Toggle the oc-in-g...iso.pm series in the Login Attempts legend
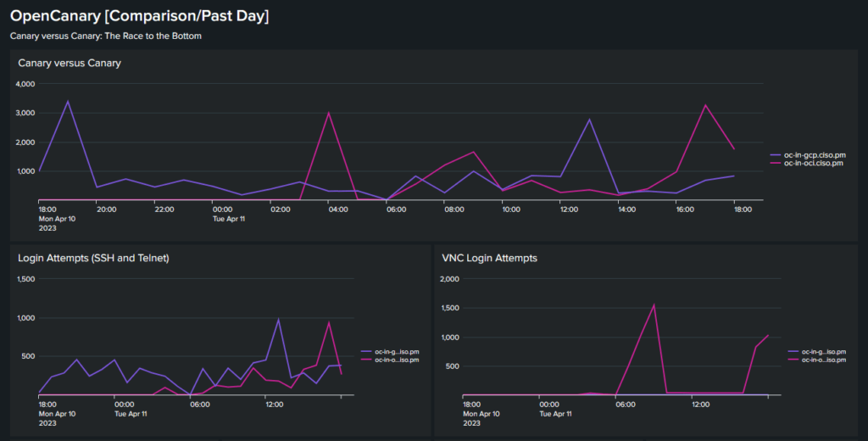Viewport: 868px width, 441px height. (388, 351)
